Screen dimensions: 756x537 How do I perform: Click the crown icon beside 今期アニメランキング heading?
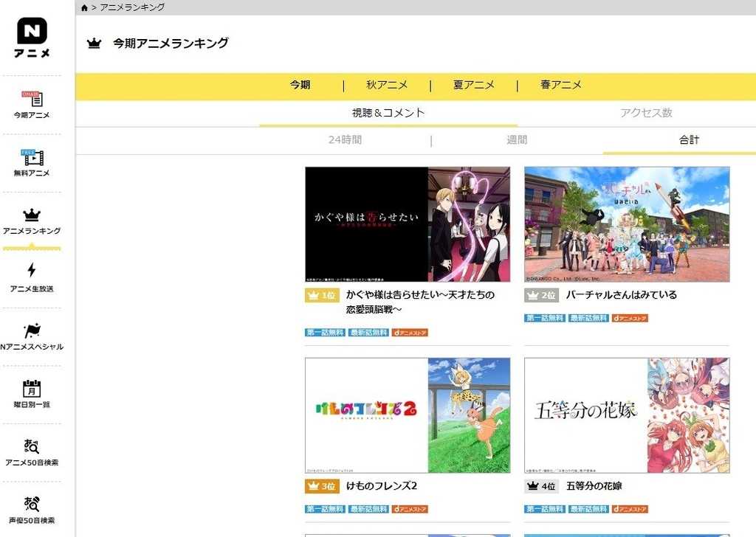pos(94,44)
